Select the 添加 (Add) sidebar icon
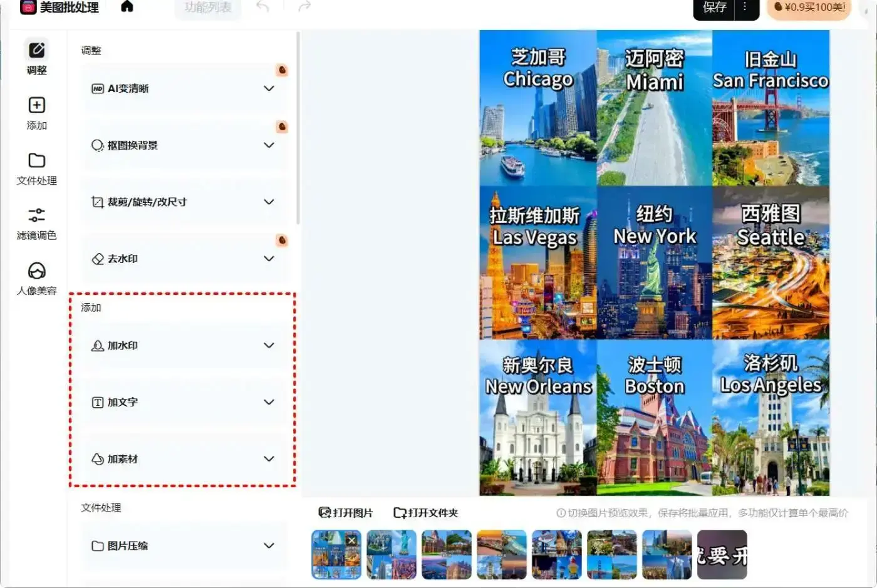Screen dimensions: 877x588 coord(36,113)
